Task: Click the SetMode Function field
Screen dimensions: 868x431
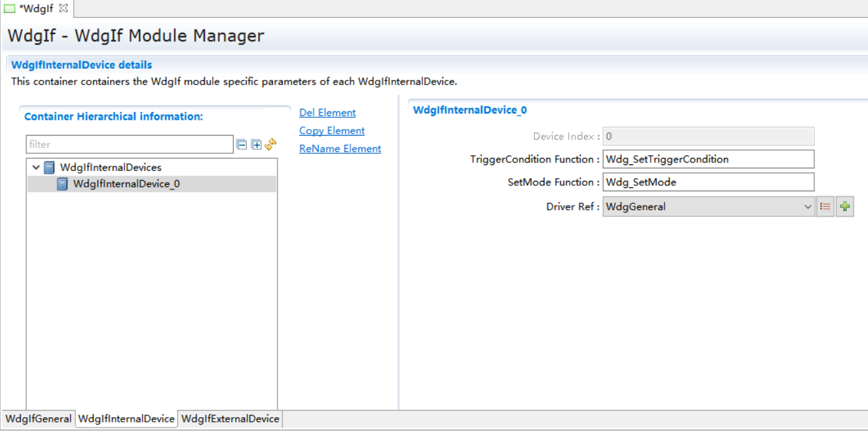Action: click(708, 182)
